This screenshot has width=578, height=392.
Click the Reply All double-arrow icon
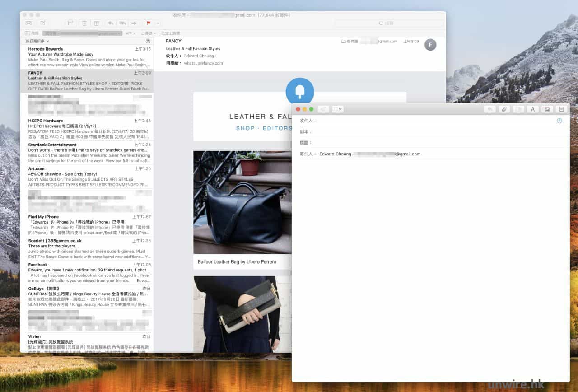coord(122,23)
